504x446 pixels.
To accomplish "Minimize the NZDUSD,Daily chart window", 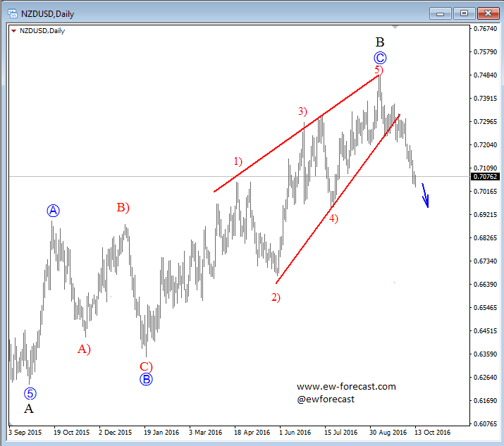I will click(x=441, y=13).
